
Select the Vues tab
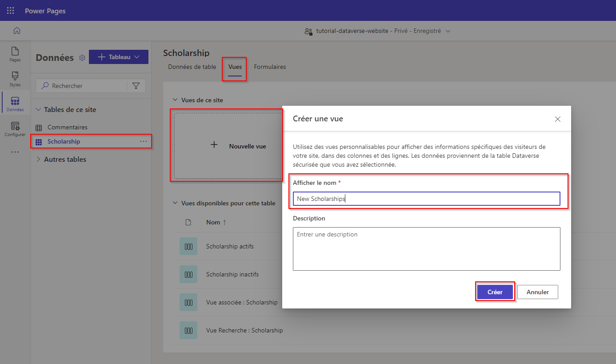pyautogui.click(x=235, y=67)
